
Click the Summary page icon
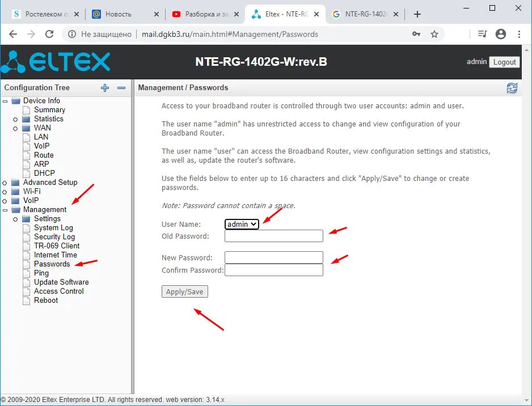pyautogui.click(x=27, y=110)
